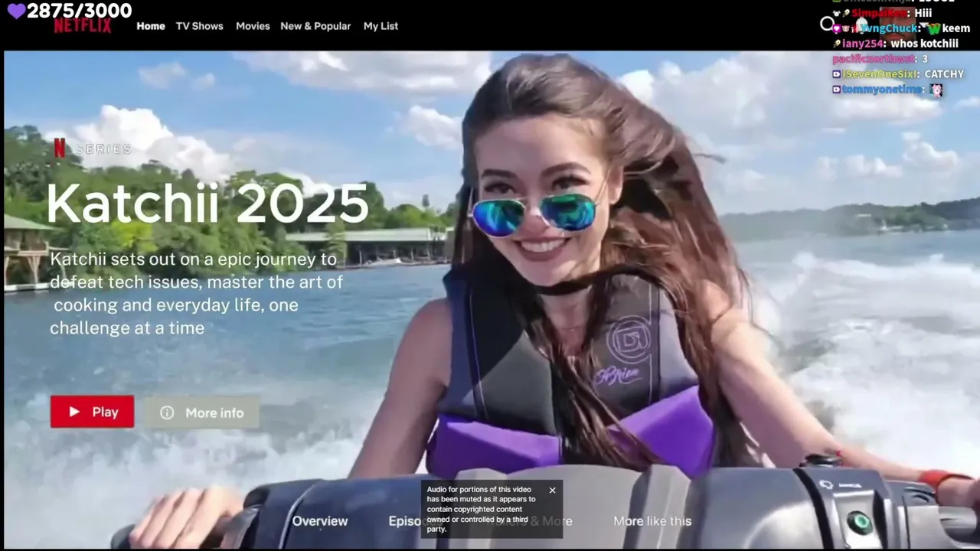Image resolution: width=980 pixels, height=551 pixels.
Task: Open My List
Action: click(x=381, y=26)
